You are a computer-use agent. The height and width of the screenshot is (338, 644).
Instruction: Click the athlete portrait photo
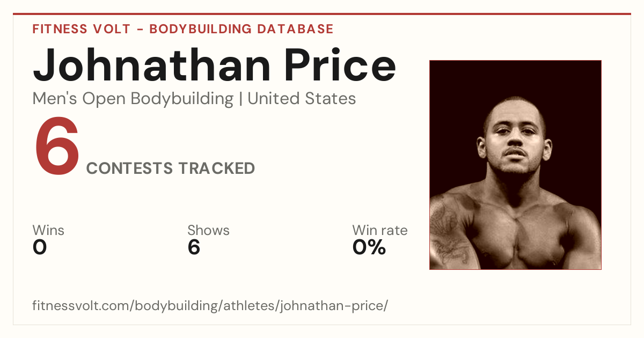(515, 165)
